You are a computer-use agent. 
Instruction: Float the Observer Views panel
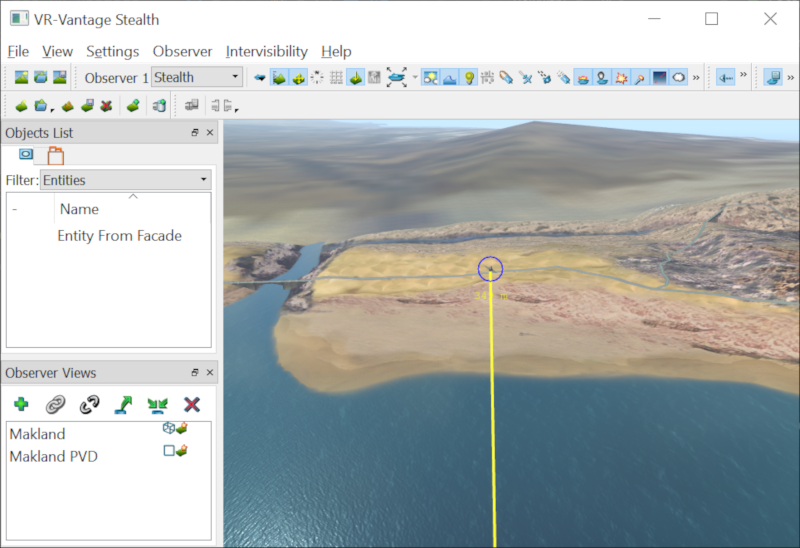coord(194,372)
